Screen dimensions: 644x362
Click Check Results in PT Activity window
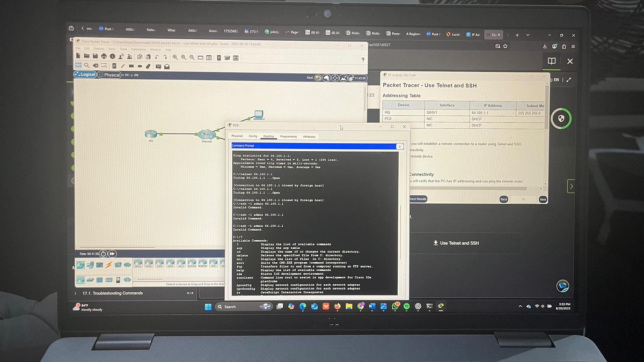tap(418, 198)
